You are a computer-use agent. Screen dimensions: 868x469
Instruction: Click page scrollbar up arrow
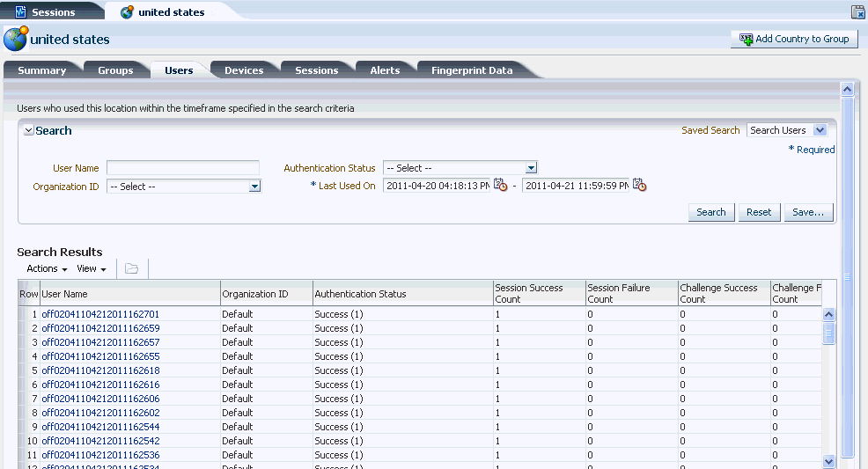tap(847, 89)
